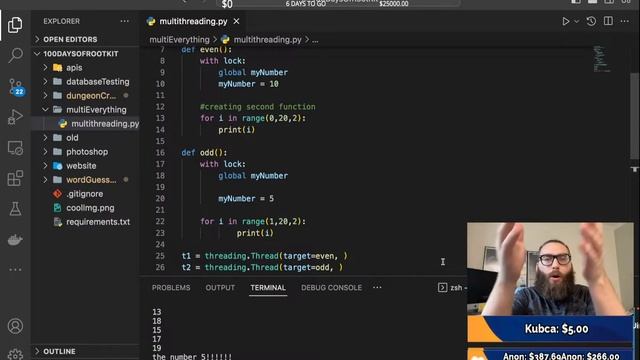Screen dimensions: 640x360
Task: Open more editor actions ellipsis
Action: point(625,21)
